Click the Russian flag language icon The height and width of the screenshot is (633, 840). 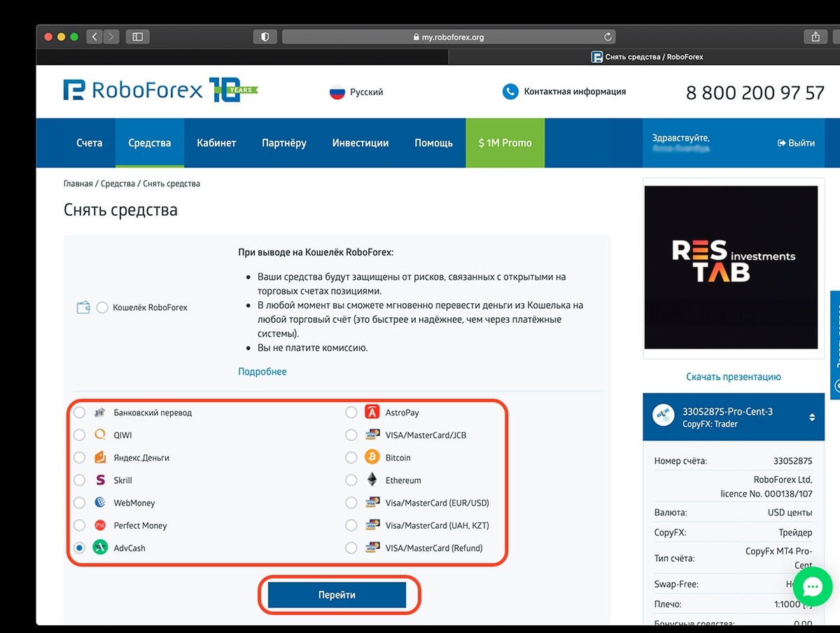337,92
